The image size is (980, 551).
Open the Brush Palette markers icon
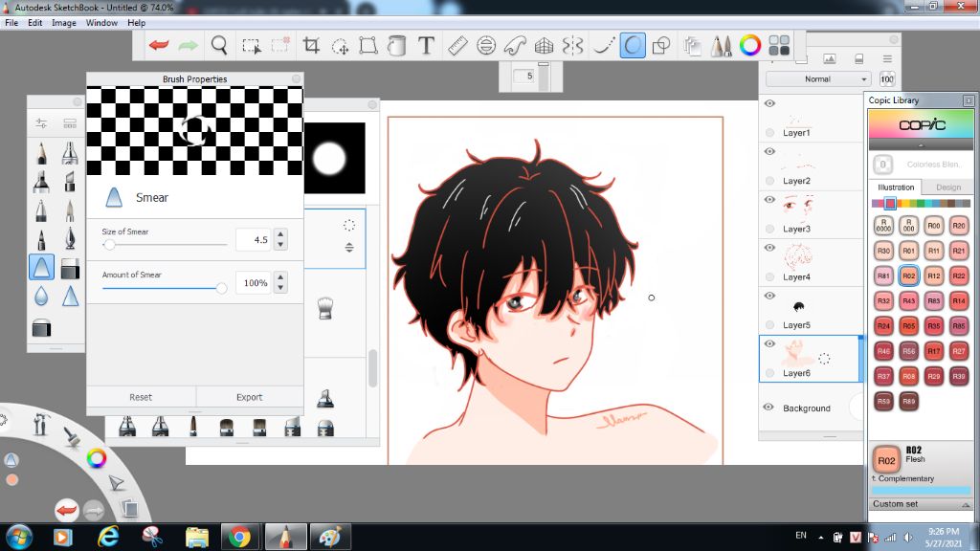coord(721,45)
